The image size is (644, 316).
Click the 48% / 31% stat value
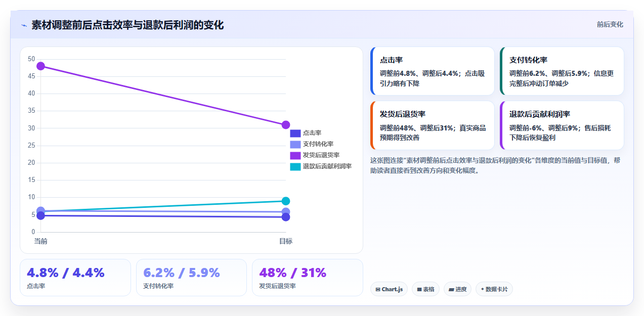[x=293, y=273]
